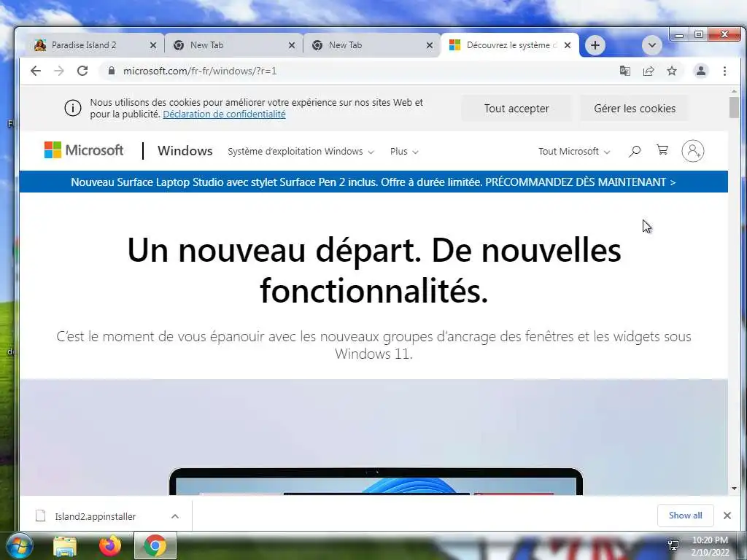Viewport: 747px width, 560px height.
Task: Click the Surface Laptop Studio promo banner
Action: (373, 182)
